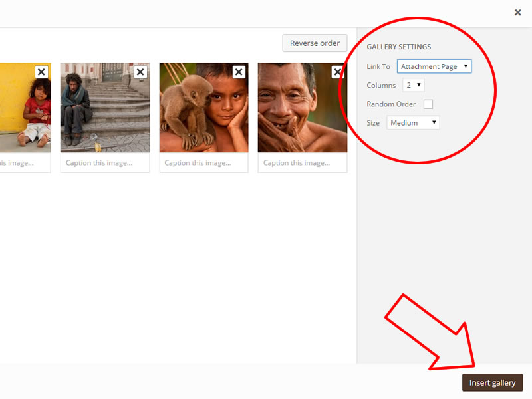
Task: Click the GALLERY SETTINGS heading
Action: pyautogui.click(x=398, y=47)
